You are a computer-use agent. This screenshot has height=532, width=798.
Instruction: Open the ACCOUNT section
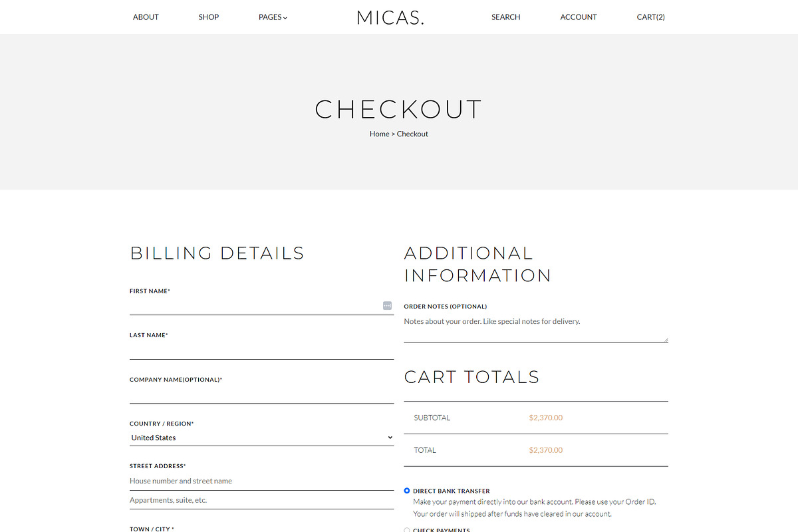578,17
